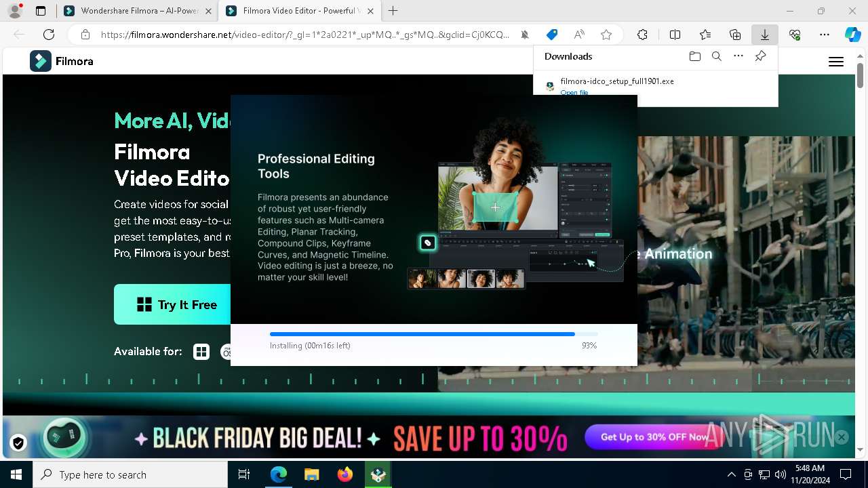Click Get Up to 30% OFF Now button

pyautogui.click(x=654, y=437)
